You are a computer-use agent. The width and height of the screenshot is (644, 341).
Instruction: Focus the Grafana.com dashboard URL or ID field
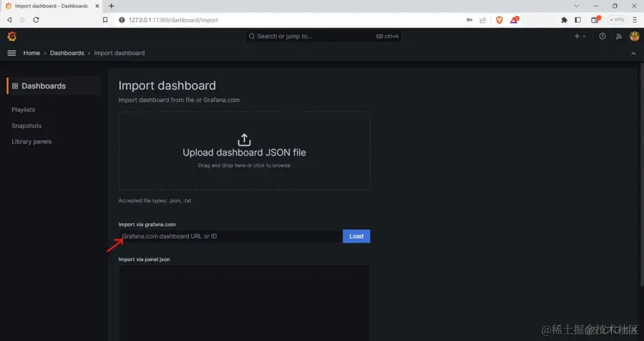[x=231, y=236]
